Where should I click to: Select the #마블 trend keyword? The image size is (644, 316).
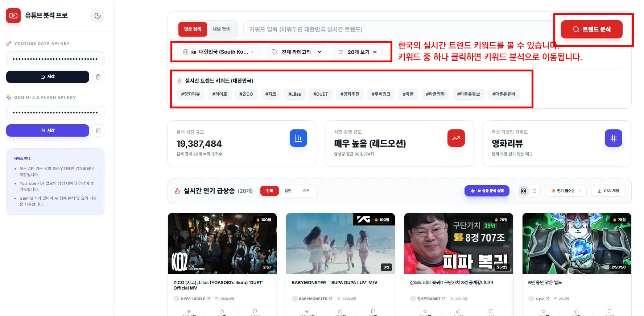click(x=408, y=94)
